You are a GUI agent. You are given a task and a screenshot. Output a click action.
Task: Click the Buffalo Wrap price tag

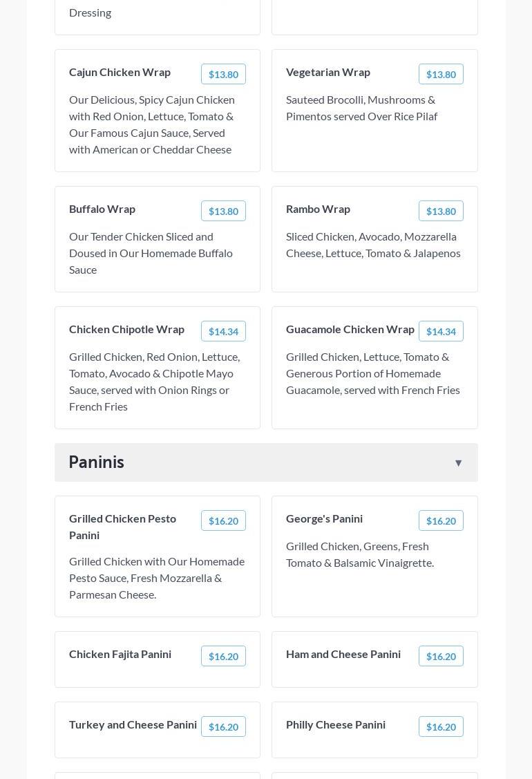pos(223,212)
